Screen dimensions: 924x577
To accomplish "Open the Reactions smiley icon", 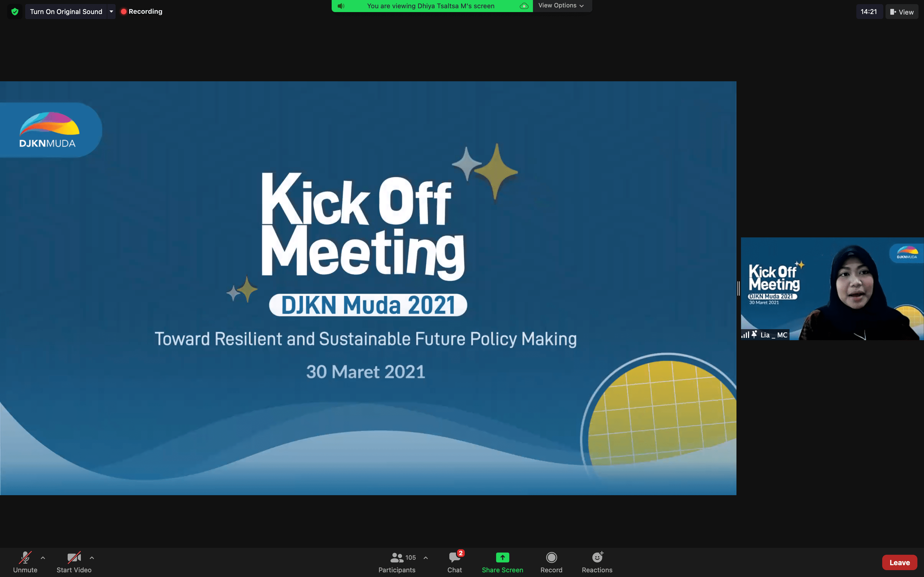I will (597, 557).
